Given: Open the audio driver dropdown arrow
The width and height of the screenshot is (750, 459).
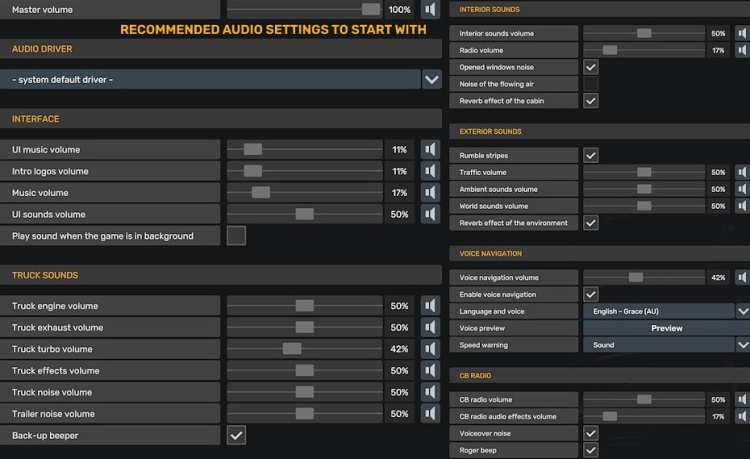Looking at the screenshot, I should [431, 79].
